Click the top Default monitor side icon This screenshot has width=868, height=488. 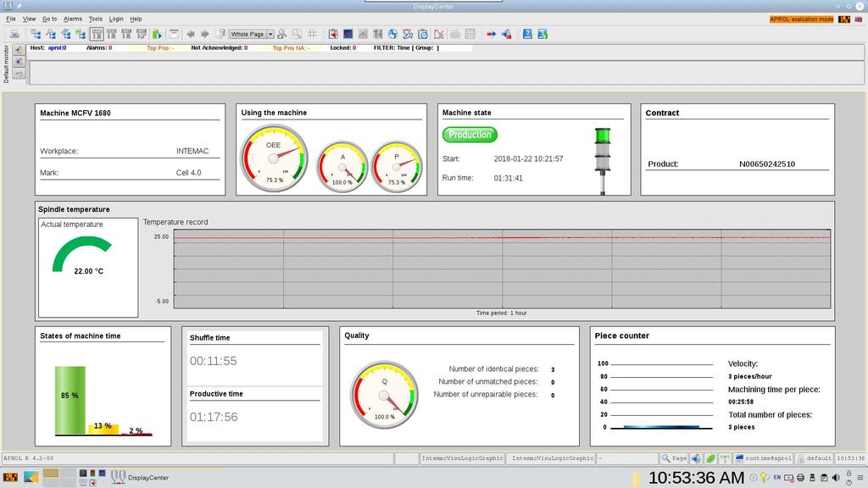(x=19, y=50)
